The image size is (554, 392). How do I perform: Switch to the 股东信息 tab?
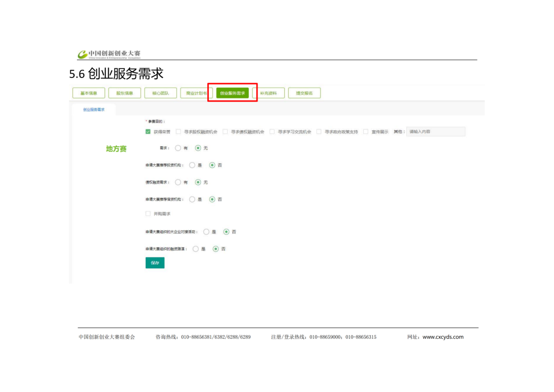coord(125,93)
